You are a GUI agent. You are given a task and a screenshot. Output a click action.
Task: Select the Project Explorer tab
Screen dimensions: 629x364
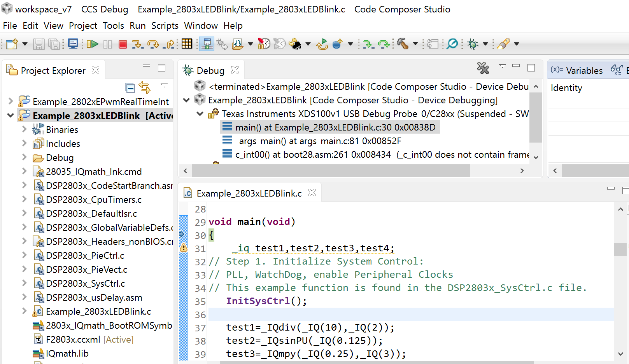(x=53, y=70)
